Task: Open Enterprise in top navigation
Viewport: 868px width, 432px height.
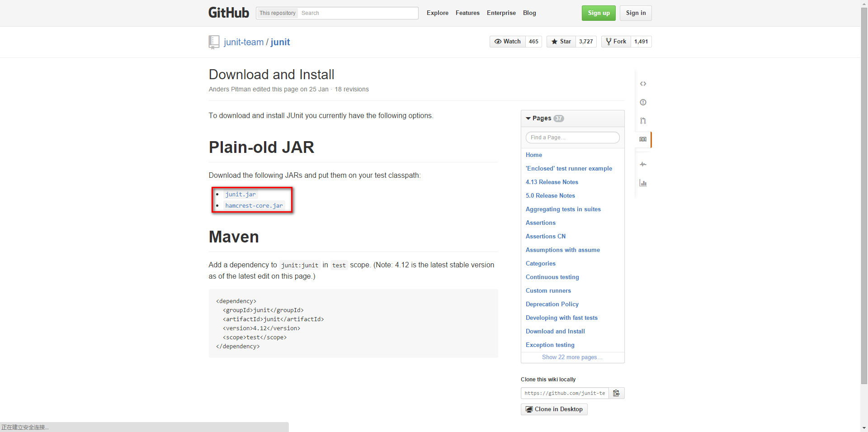Action: point(501,13)
